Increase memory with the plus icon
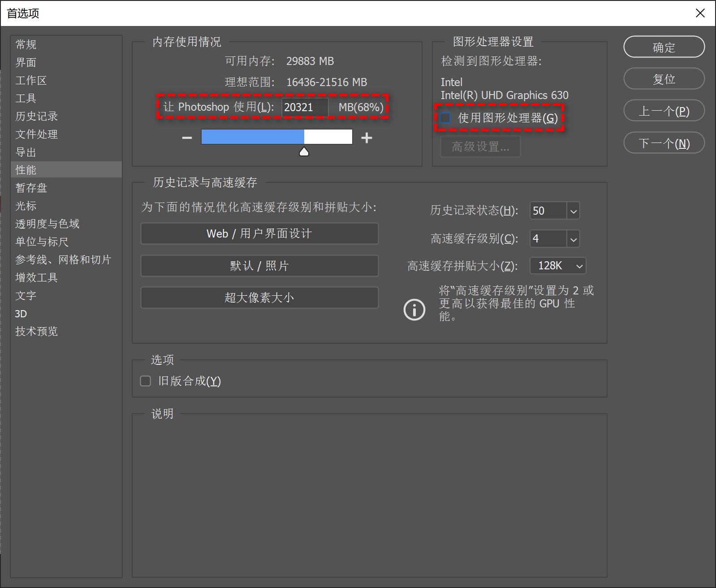This screenshot has height=588, width=716. click(x=367, y=138)
